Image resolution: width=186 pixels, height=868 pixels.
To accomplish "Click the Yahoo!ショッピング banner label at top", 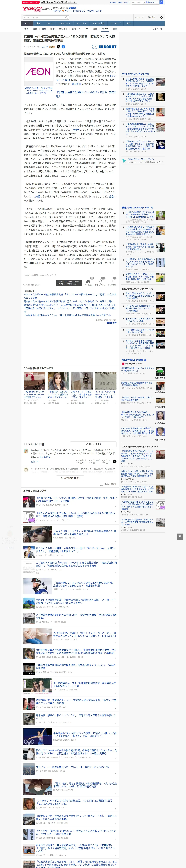I will pos(31,2).
